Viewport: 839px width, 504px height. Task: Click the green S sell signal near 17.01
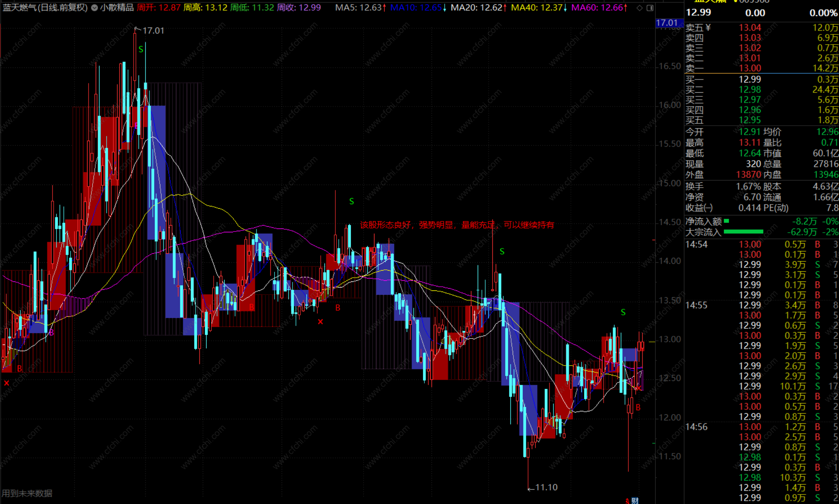click(x=141, y=49)
